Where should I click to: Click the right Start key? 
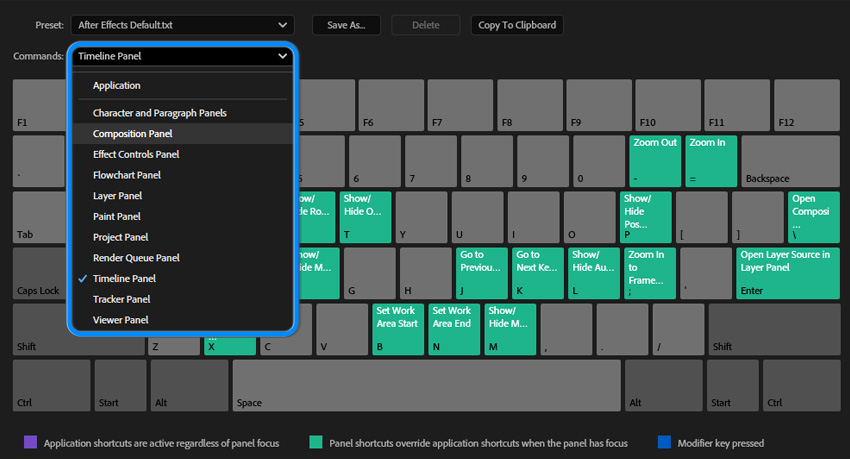(x=732, y=385)
